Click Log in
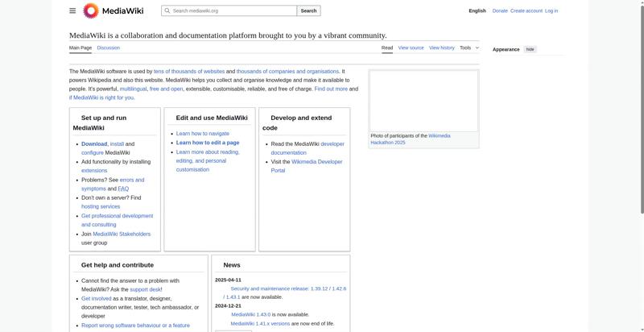Screen dimensions: 644x332 551,11
